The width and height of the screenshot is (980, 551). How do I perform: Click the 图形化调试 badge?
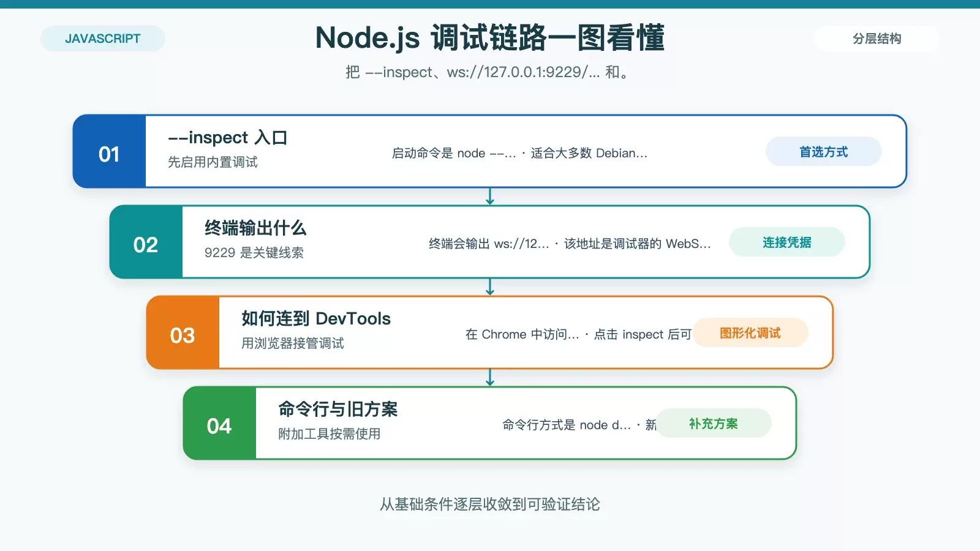[750, 333]
